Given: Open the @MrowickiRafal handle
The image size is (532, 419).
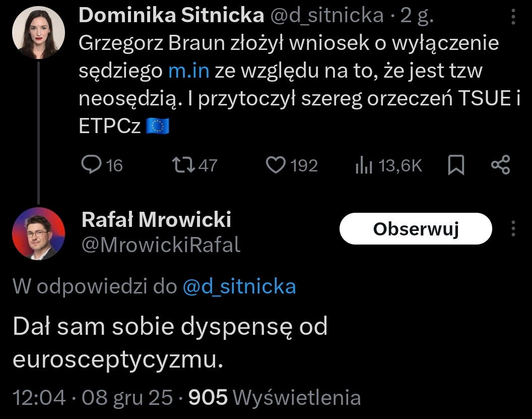Looking at the screenshot, I should 161,245.
